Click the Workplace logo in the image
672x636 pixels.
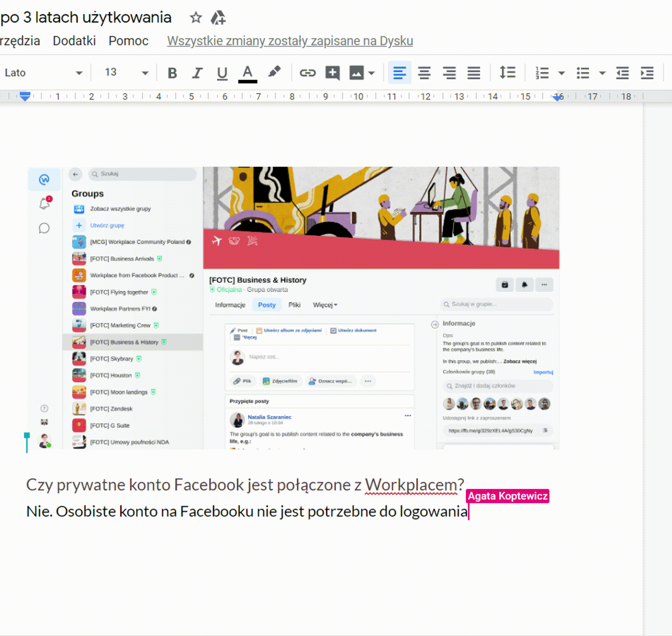point(44,179)
